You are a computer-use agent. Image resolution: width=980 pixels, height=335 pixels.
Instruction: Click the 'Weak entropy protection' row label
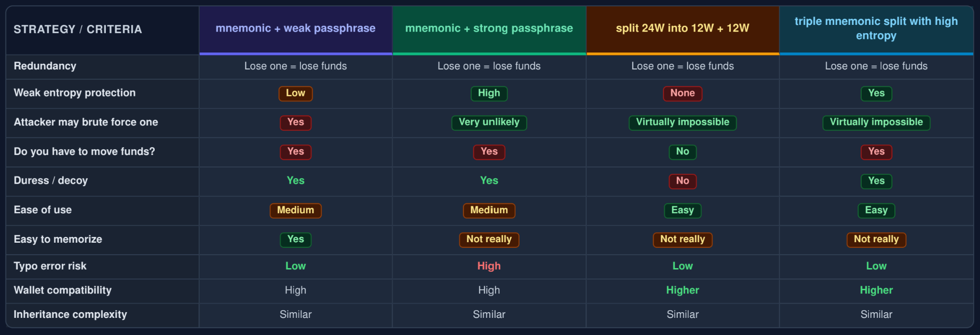coord(75,93)
